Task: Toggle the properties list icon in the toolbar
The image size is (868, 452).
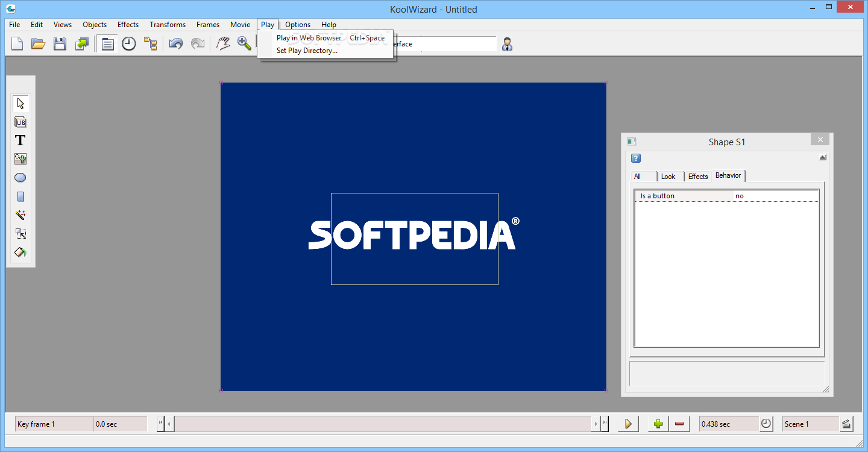Action: point(108,43)
